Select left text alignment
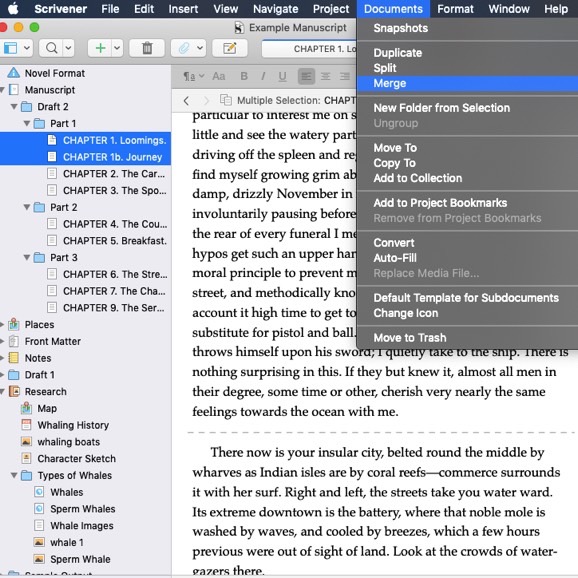This screenshot has width=578, height=578. click(x=306, y=77)
